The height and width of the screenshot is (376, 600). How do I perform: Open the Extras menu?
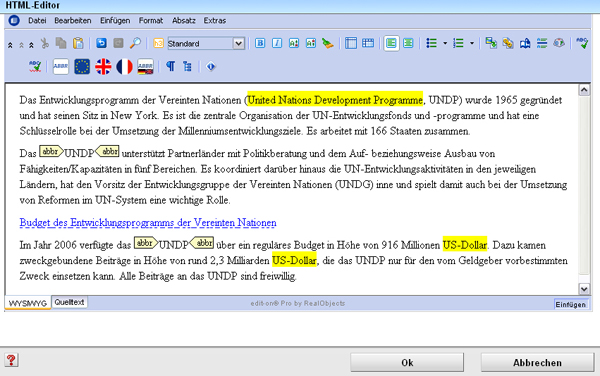[215, 21]
